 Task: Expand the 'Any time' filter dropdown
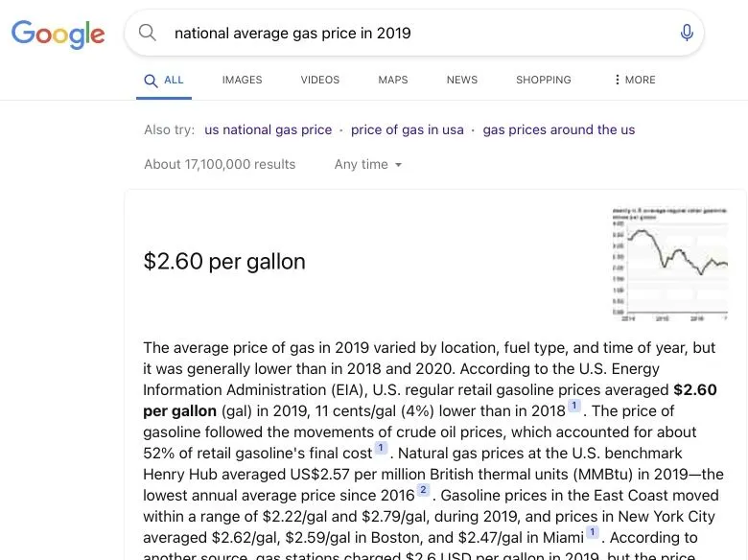(x=368, y=165)
